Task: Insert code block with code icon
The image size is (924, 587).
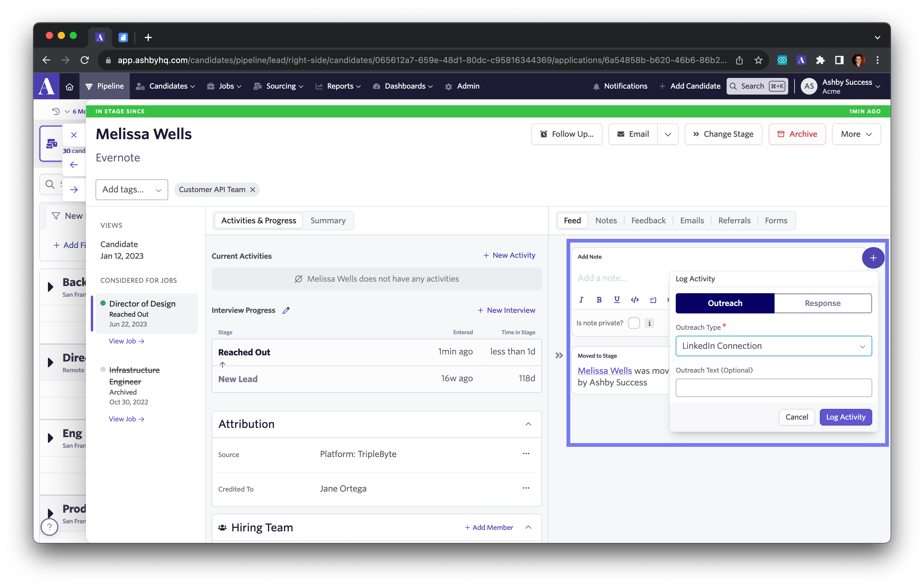Action: (635, 299)
